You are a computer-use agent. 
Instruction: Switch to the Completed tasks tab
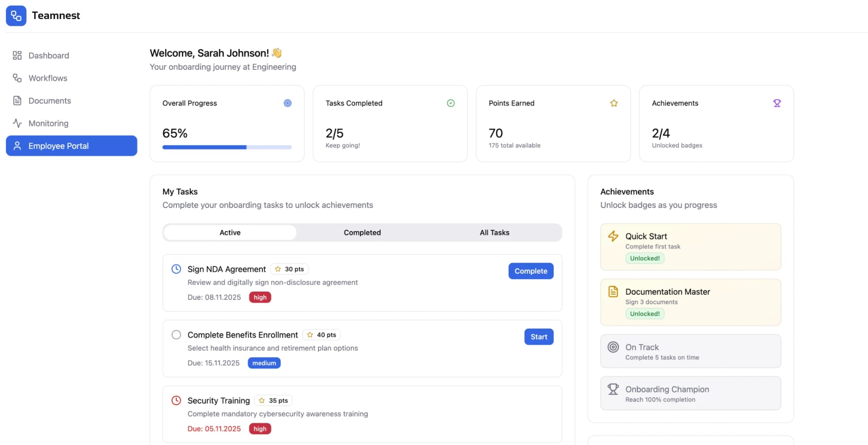tap(362, 232)
